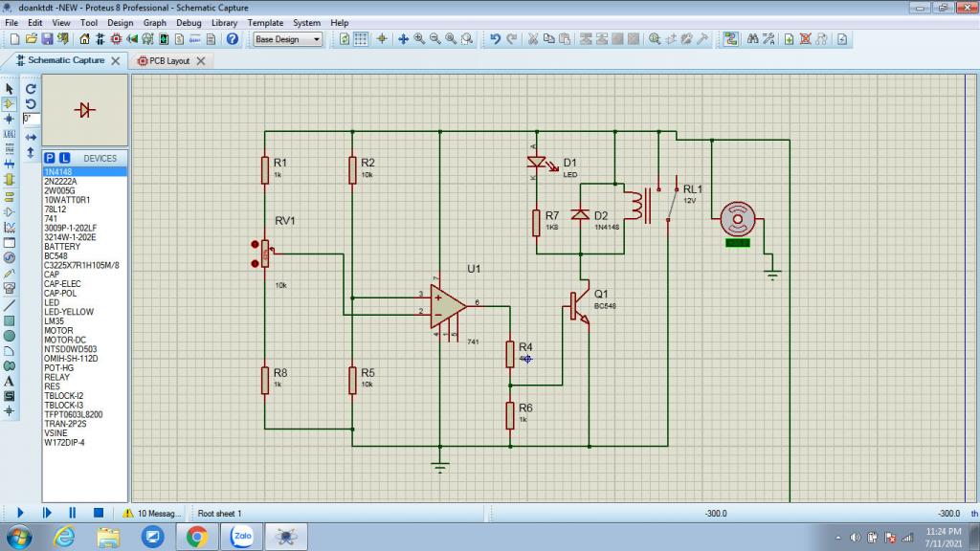Open Google Chrome from the taskbar
This screenshot has width=980, height=551.
coord(197,538)
